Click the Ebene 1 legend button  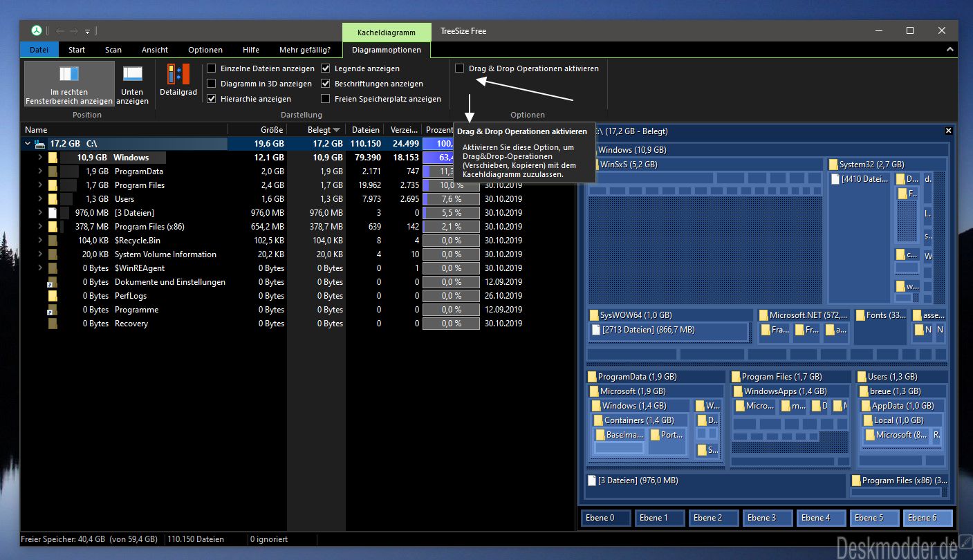point(660,518)
